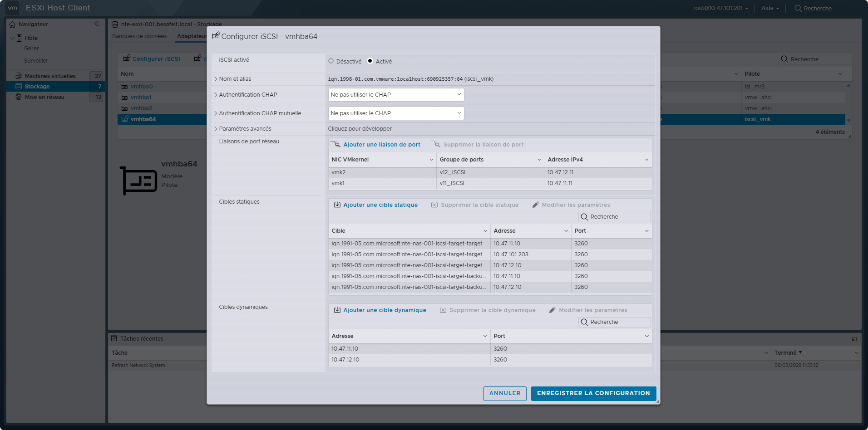This screenshot has height=430, width=868.
Task: Select dynamic target 10.47.12.10
Action: 490,360
